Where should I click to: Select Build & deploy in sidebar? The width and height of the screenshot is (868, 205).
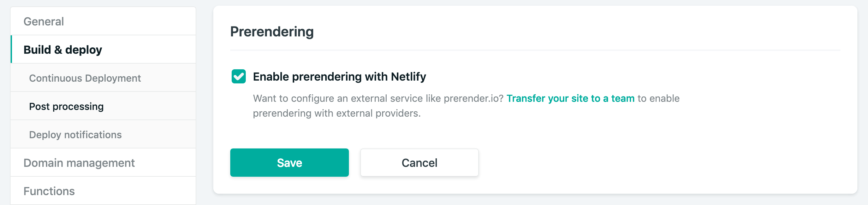63,50
